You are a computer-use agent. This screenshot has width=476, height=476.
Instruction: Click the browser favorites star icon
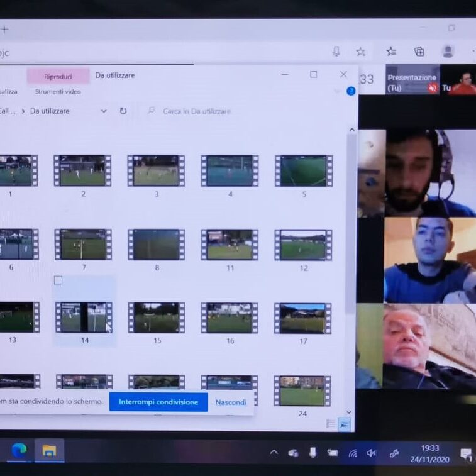[360, 52]
